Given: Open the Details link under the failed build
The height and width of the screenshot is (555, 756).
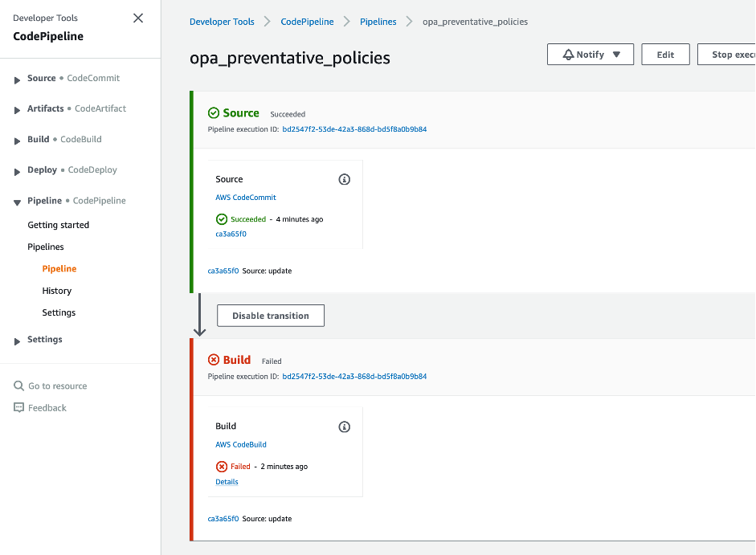Looking at the screenshot, I should click(x=227, y=481).
